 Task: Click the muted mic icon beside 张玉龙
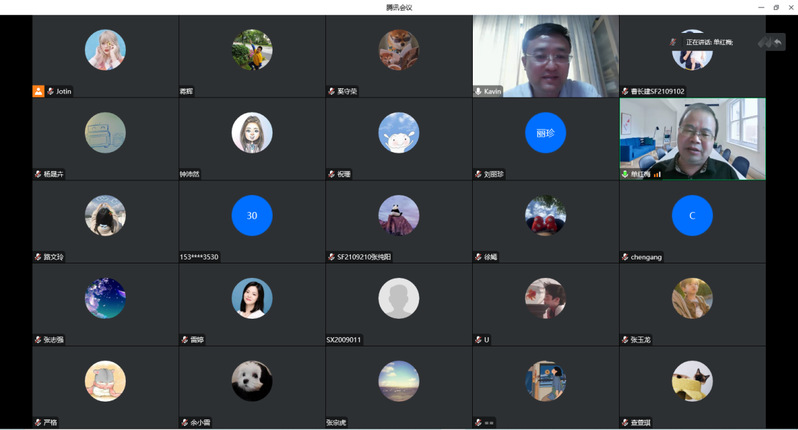tap(625, 340)
